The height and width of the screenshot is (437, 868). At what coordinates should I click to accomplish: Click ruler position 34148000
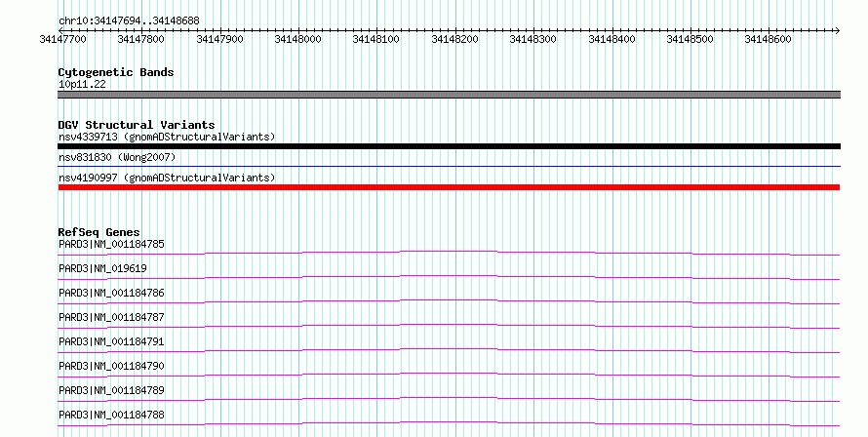coord(297,39)
